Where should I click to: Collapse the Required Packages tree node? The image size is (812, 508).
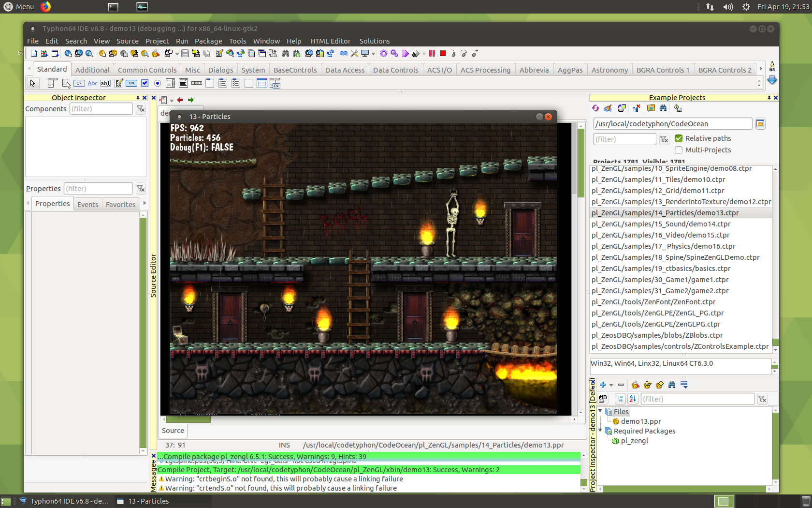click(601, 431)
